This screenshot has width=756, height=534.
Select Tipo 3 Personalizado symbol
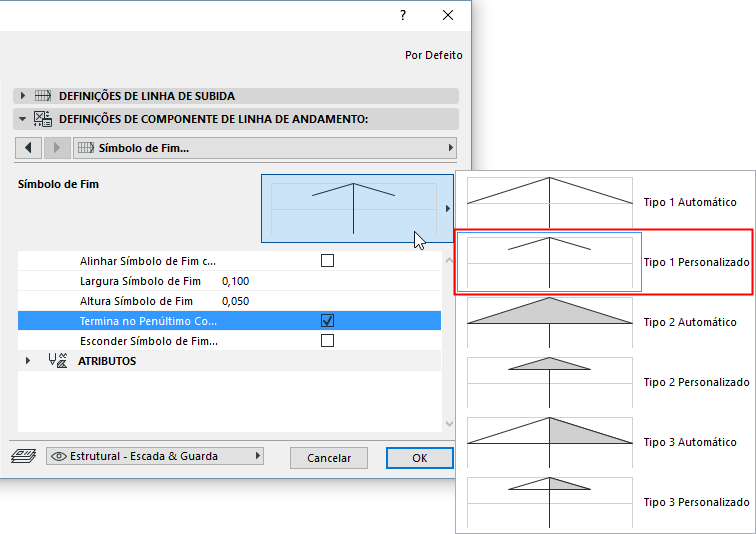(604, 502)
